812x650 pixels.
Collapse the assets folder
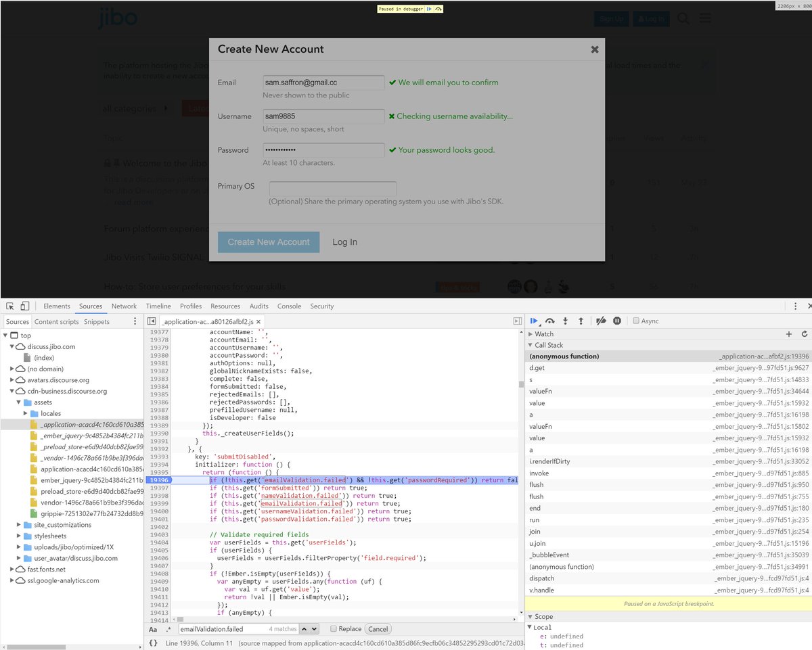[19, 402]
